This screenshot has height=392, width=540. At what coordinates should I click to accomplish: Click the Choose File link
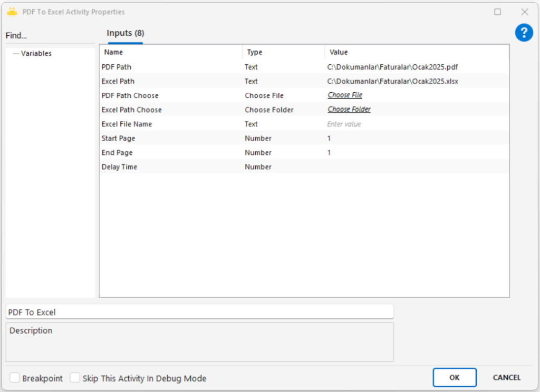345,95
